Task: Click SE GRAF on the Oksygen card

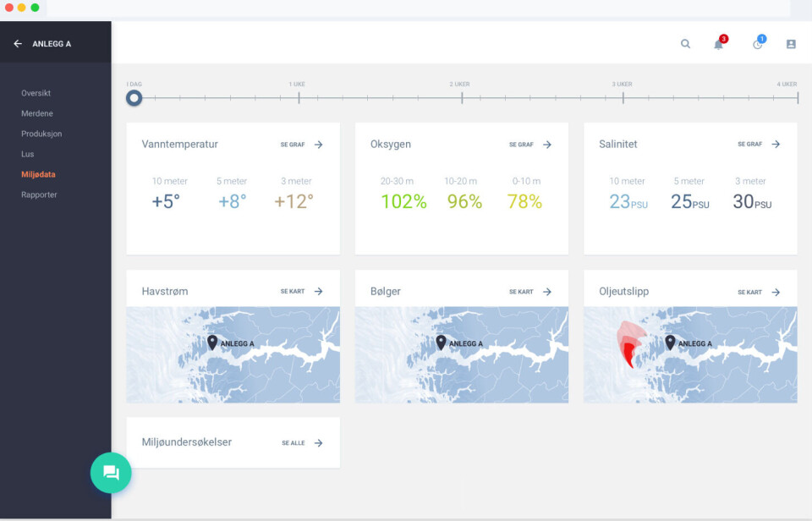Action: [x=521, y=145]
